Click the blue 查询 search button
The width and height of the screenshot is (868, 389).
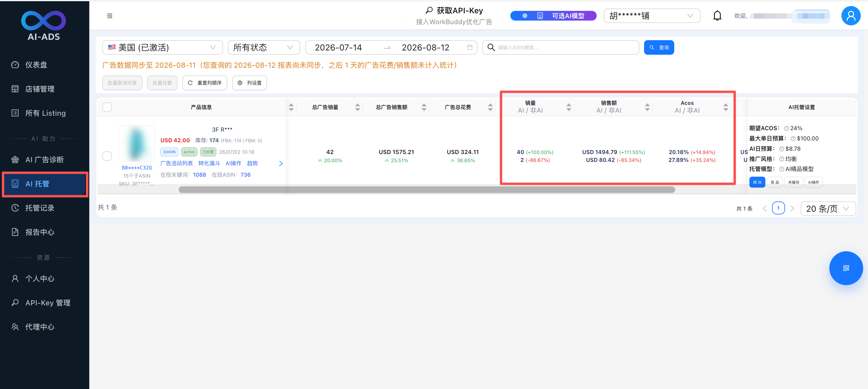[x=659, y=47]
